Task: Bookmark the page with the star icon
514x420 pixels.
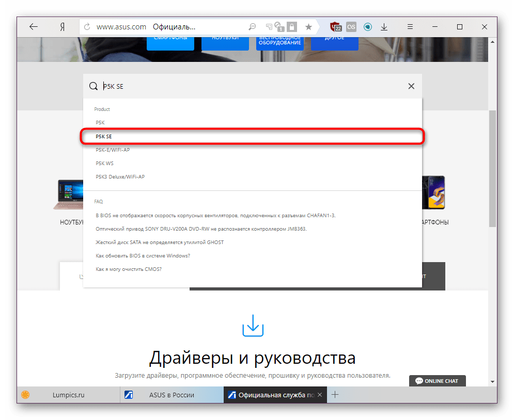Action: [x=308, y=27]
